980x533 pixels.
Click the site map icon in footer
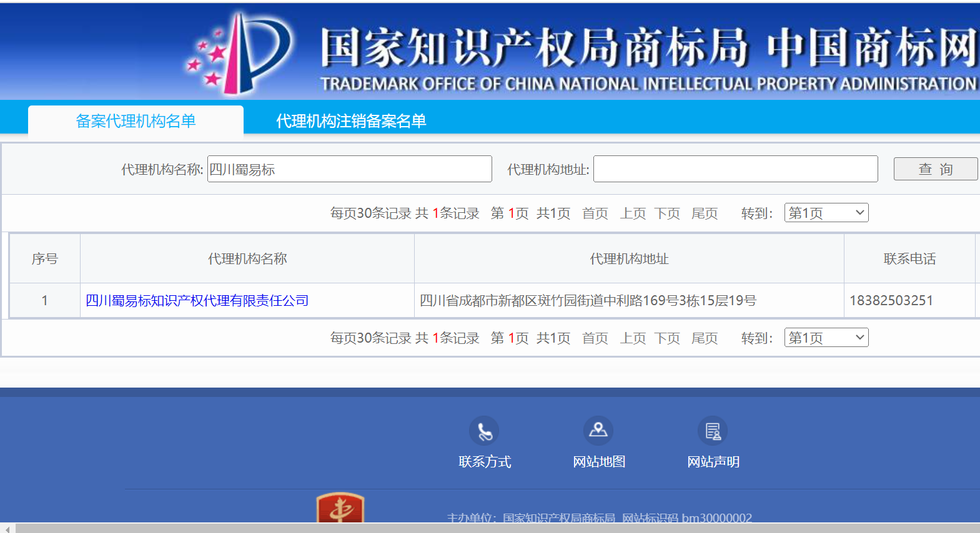(x=598, y=431)
